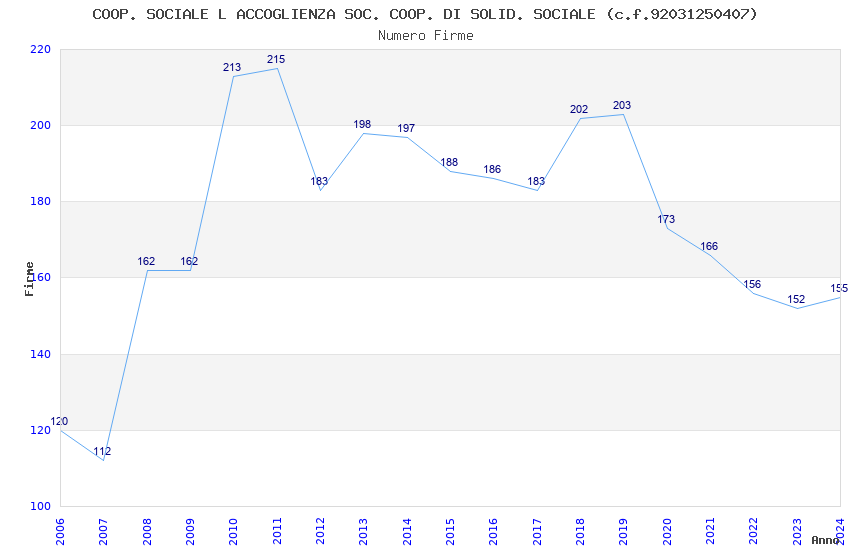This screenshot has height=550, width=850.
Task: Click the data label 112 for 2007
Action: (x=102, y=451)
